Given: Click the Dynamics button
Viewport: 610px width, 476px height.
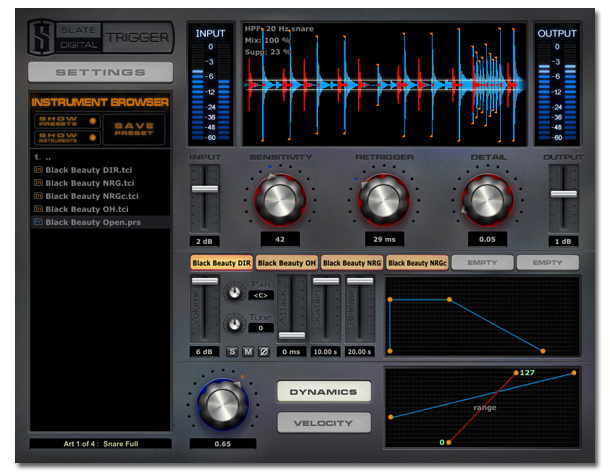Looking at the screenshot, I should click(x=324, y=392).
